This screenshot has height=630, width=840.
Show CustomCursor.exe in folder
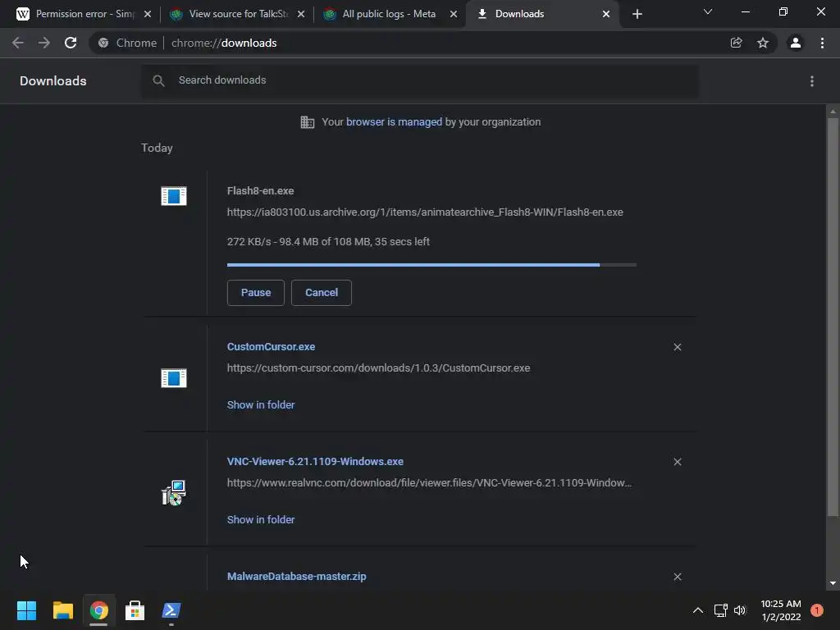click(x=261, y=405)
